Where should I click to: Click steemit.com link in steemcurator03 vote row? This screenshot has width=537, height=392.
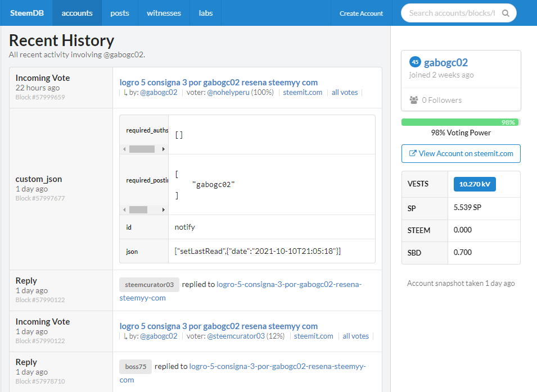pos(313,336)
